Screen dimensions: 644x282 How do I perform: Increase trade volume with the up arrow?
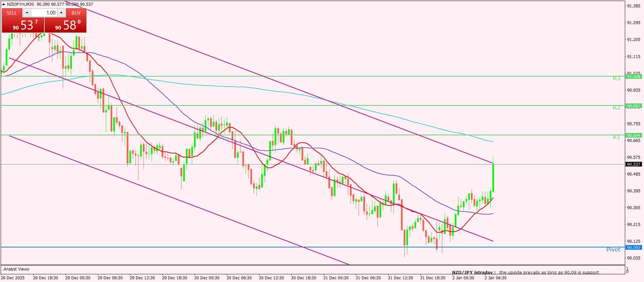[x=61, y=13]
